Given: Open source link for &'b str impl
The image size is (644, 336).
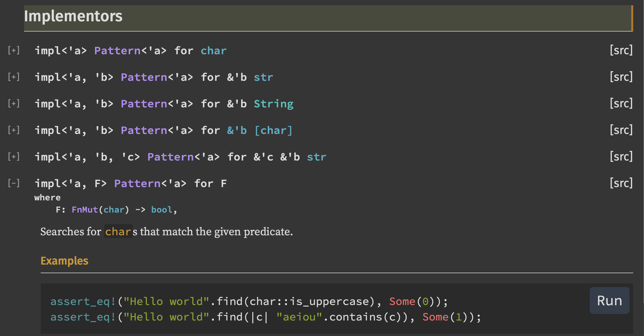Looking at the screenshot, I should 621,77.
